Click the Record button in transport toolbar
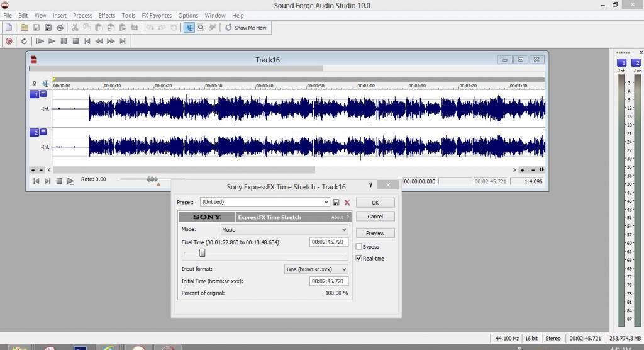 click(x=9, y=42)
